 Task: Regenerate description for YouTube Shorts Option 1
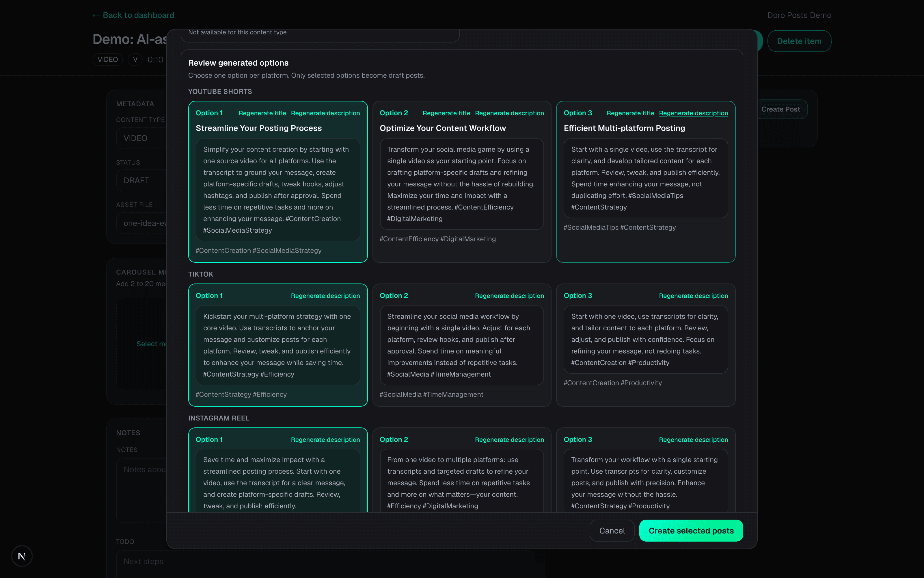tap(325, 113)
